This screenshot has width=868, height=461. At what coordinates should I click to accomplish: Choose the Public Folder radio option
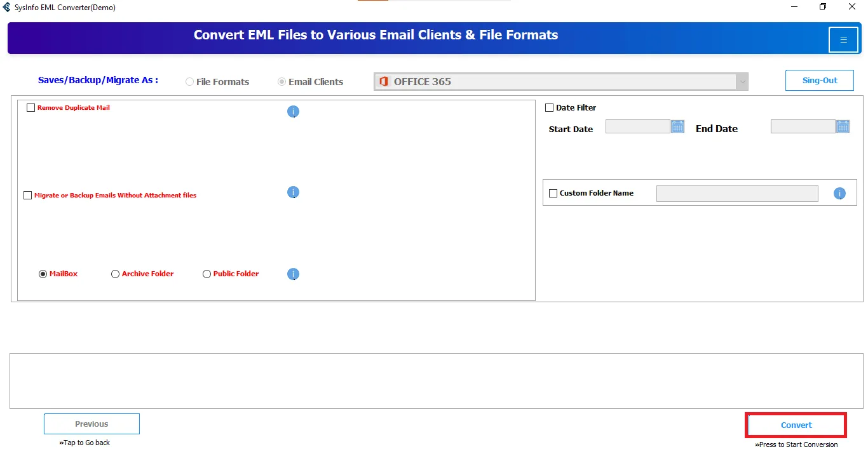coord(207,274)
